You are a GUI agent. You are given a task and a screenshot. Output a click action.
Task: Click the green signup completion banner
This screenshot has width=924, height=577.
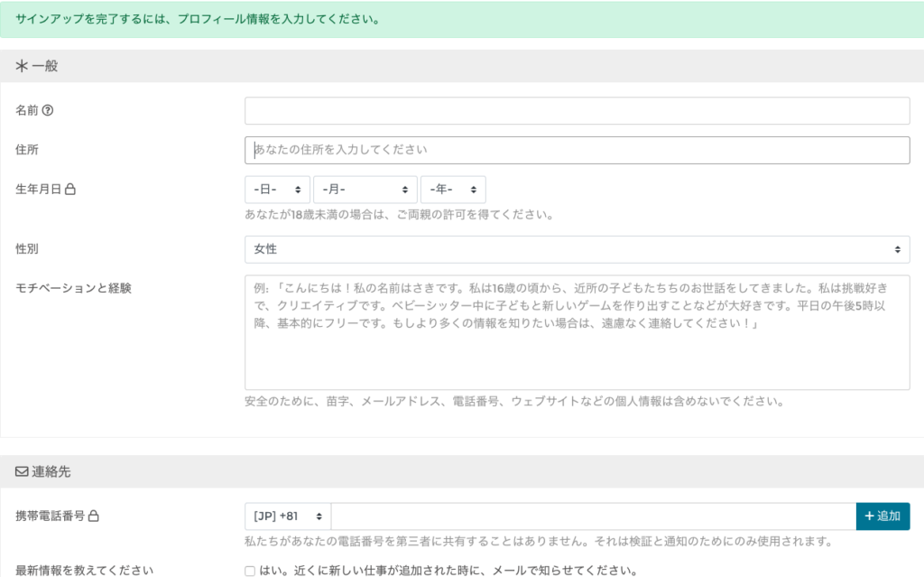point(462,18)
